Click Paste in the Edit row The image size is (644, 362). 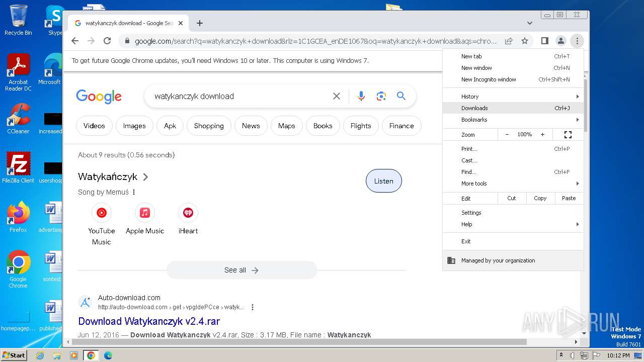[569, 198]
